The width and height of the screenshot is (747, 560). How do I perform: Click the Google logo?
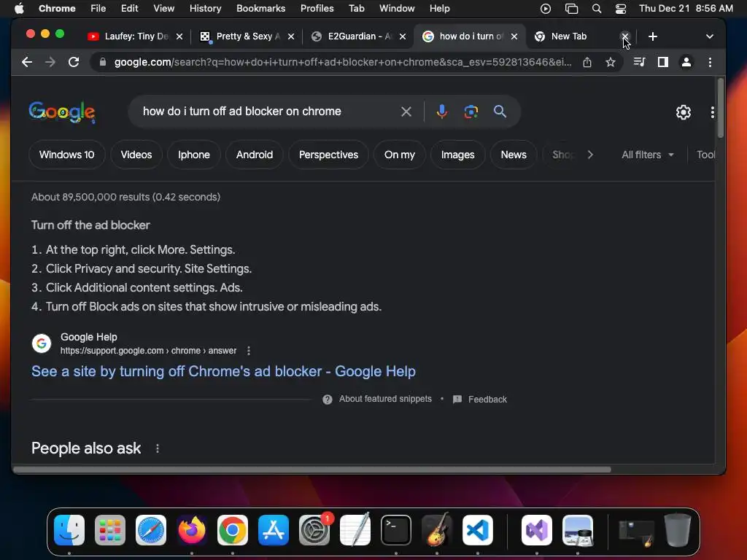coord(62,112)
